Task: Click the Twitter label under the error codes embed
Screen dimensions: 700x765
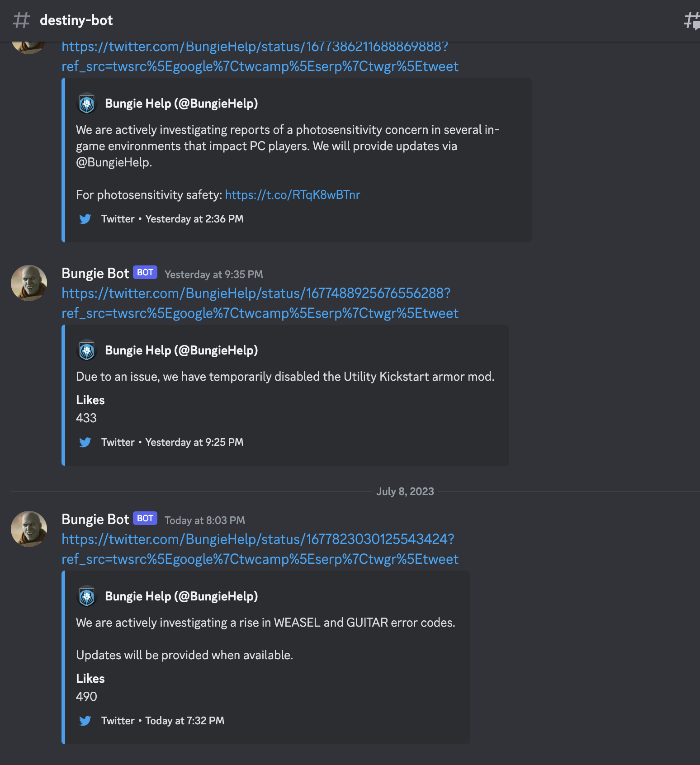Action: [118, 721]
